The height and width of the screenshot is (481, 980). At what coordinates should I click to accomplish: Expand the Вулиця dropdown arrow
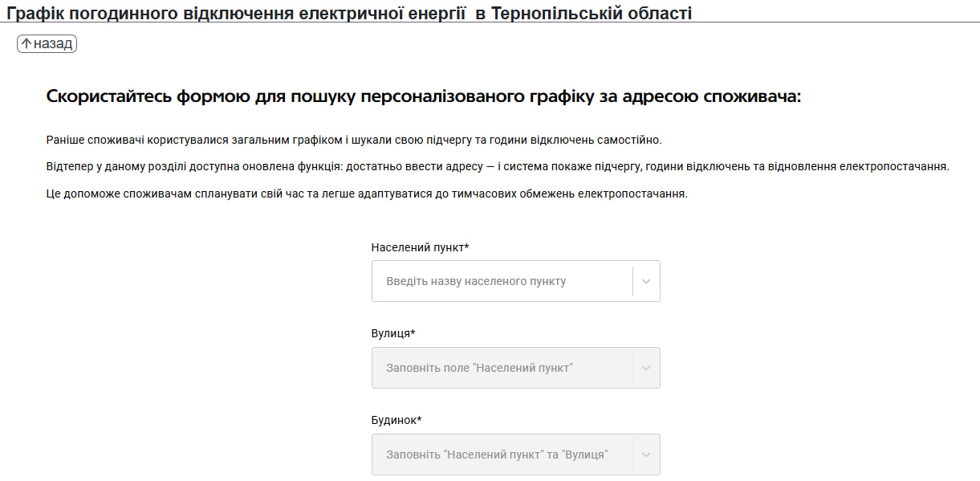[646, 368]
